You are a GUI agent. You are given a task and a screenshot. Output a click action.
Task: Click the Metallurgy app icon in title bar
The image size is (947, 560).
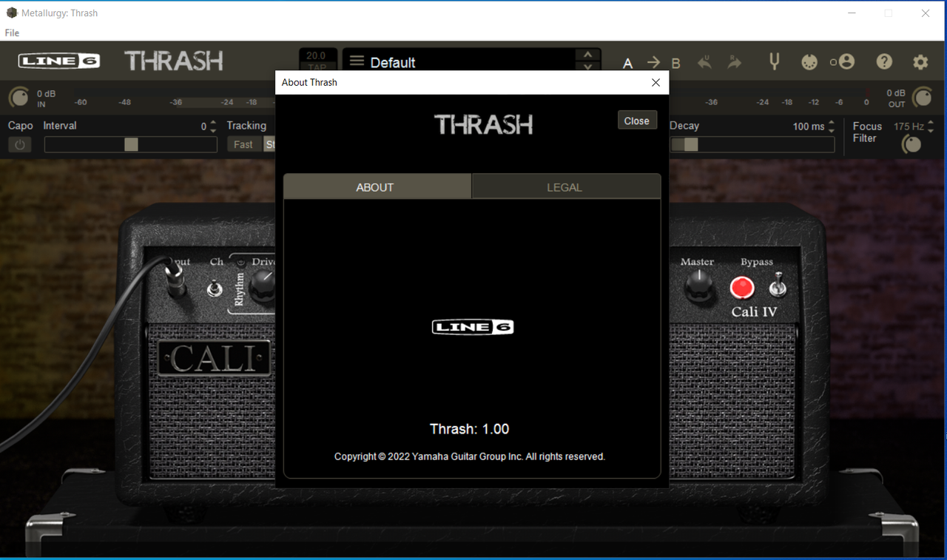(11, 13)
